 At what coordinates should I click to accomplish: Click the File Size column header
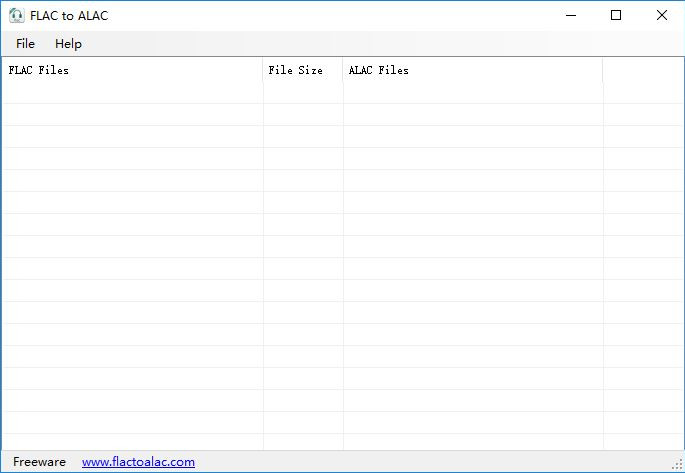[303, 70]
